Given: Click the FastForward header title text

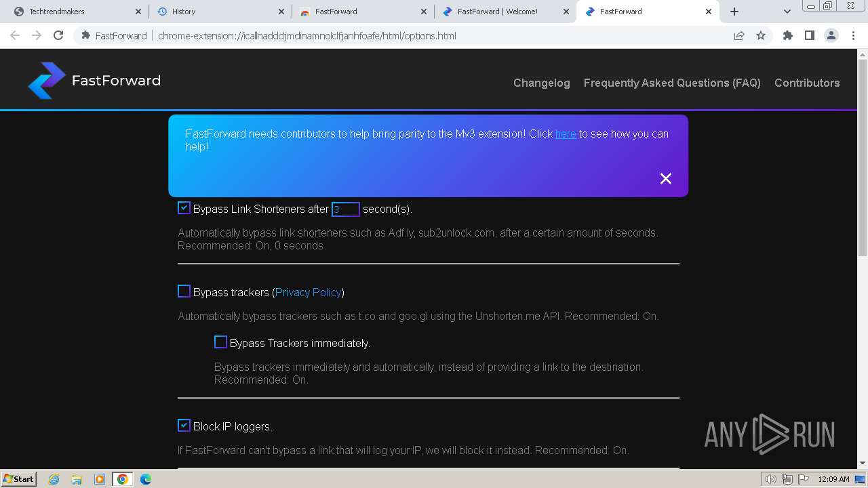Looking at the screenshot, I should click(116, 81).
